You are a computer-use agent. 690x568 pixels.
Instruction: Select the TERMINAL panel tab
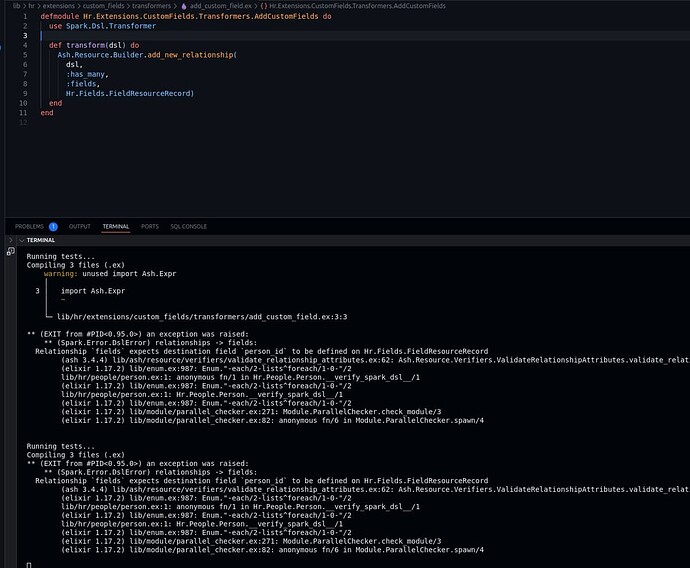pyautogui.click(x=116, y=227)
